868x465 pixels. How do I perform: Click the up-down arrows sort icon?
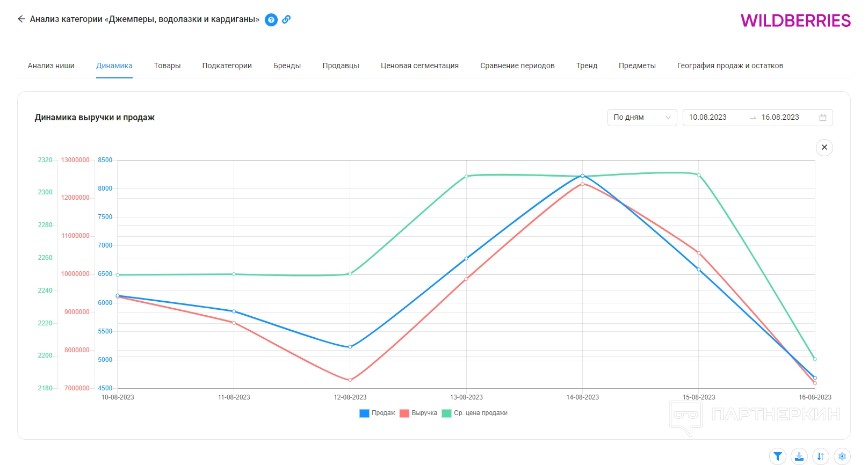click(820, 456)
